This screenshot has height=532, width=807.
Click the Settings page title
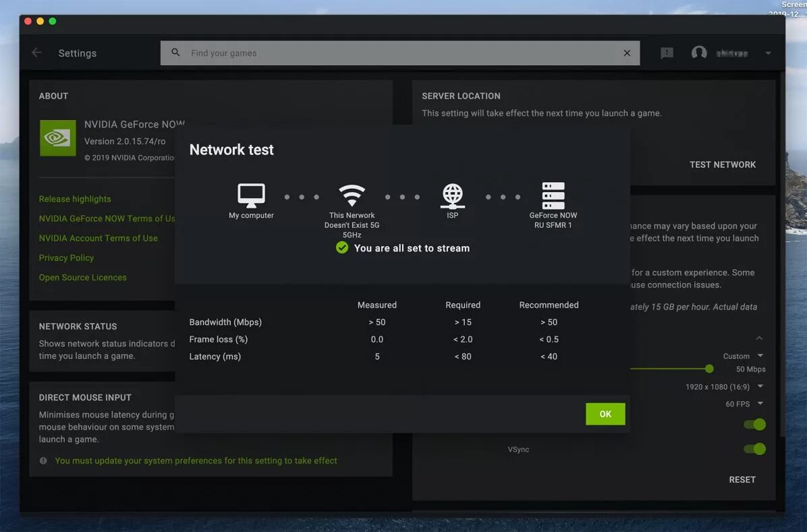77,53
